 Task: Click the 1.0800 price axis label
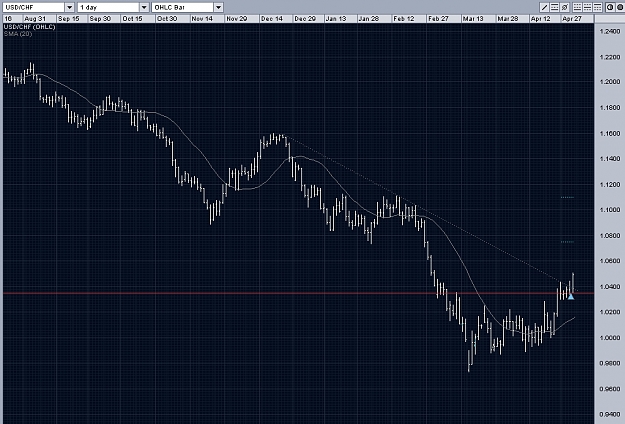(x=610, y=236)
